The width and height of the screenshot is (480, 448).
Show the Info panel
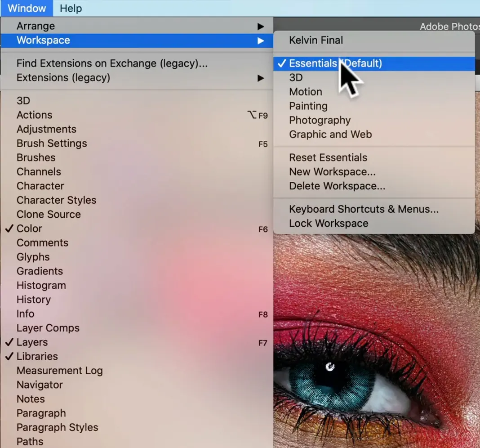pyautogui.click(x=137, y=314)
